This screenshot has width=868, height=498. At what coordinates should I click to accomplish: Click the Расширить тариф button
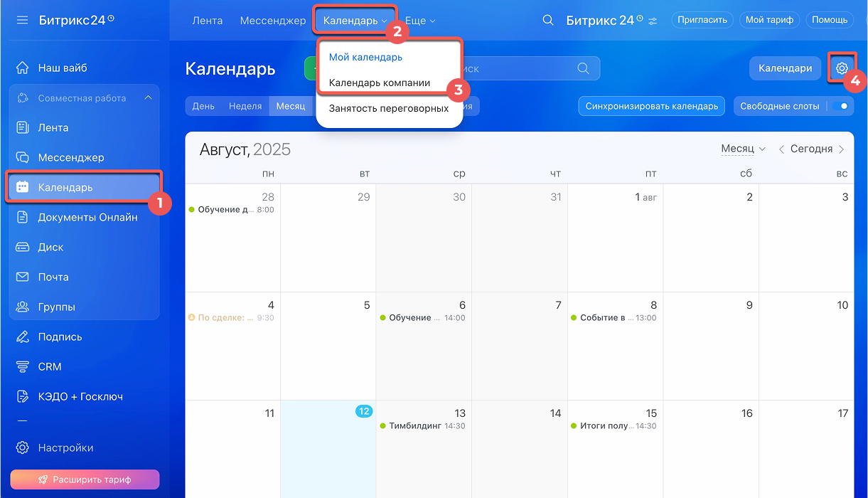tap(84, 480)
